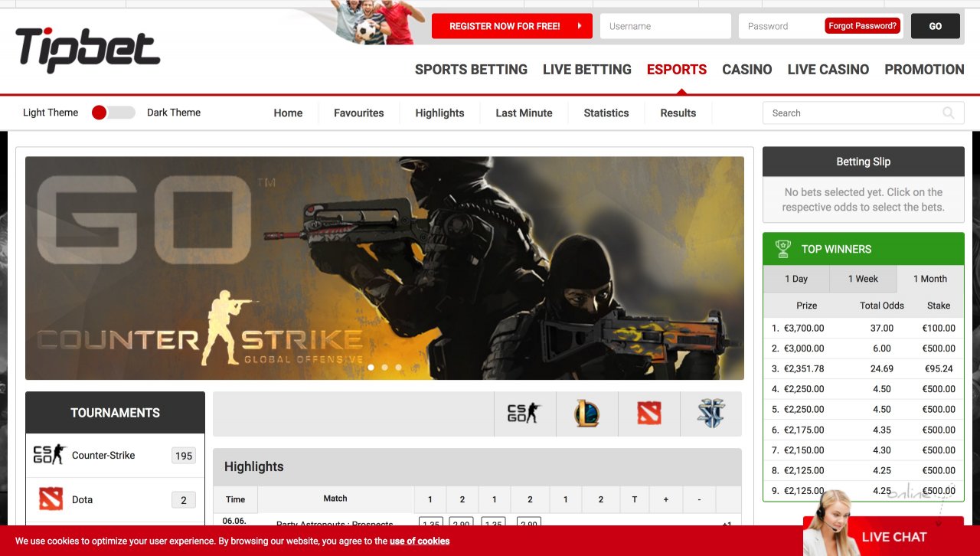980x556 pixels.
Task: Click the Betting Slip header
Action: pyautogui.click(x=864, y=162)
